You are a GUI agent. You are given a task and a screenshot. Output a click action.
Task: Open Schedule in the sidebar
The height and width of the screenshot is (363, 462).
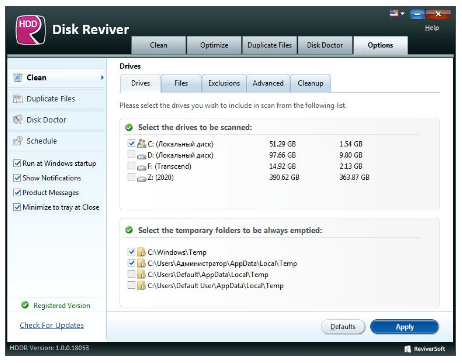(x=56, y=141)
